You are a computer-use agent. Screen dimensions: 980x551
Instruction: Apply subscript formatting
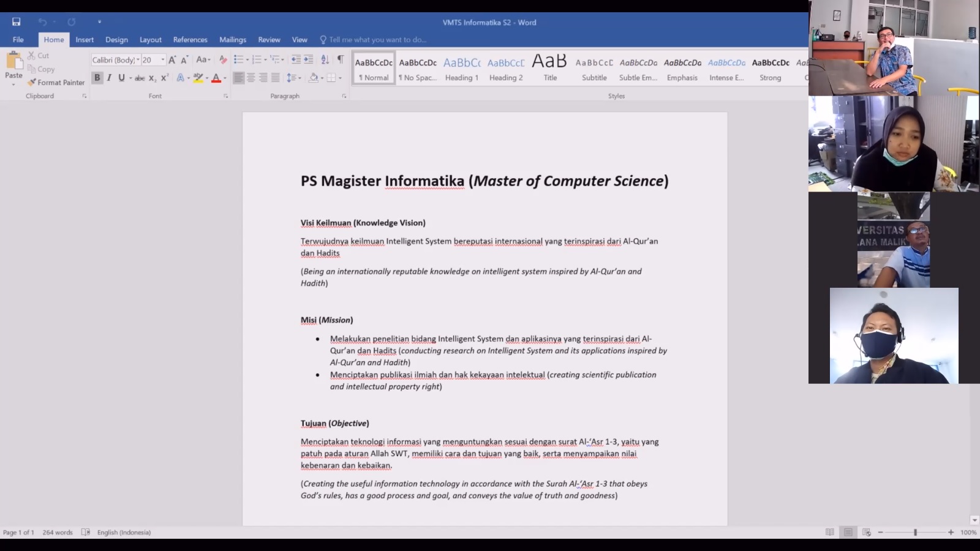[152, 78]
